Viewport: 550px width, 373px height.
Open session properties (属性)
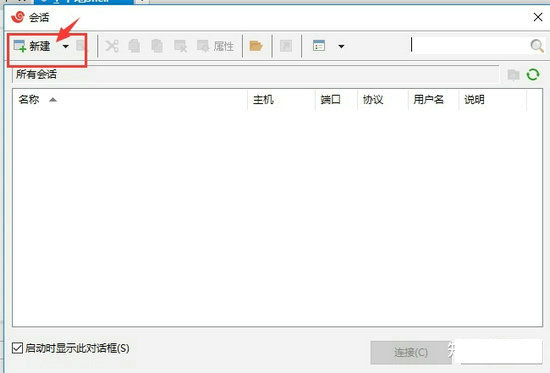tap(215, 46)
